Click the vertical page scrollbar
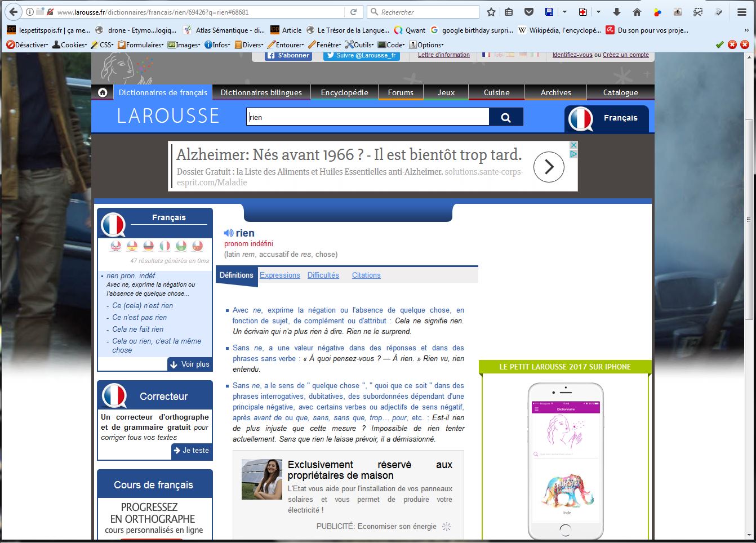The image size is (756, 543). click(x=749, y=220)
